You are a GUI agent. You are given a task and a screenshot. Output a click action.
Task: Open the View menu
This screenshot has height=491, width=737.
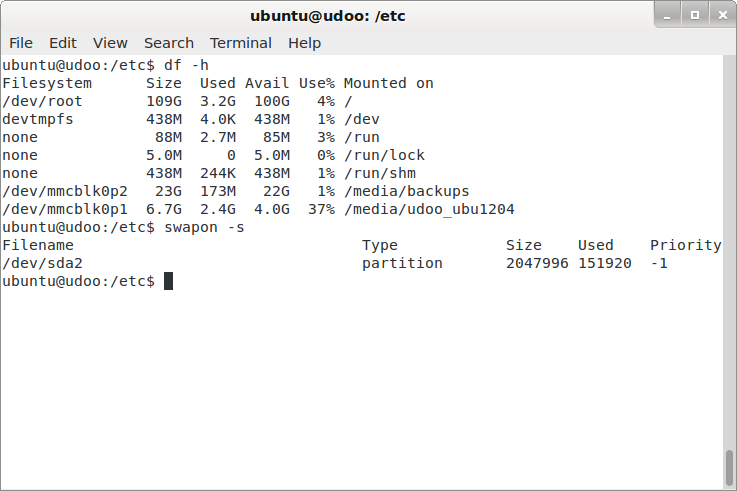point(110,43)
